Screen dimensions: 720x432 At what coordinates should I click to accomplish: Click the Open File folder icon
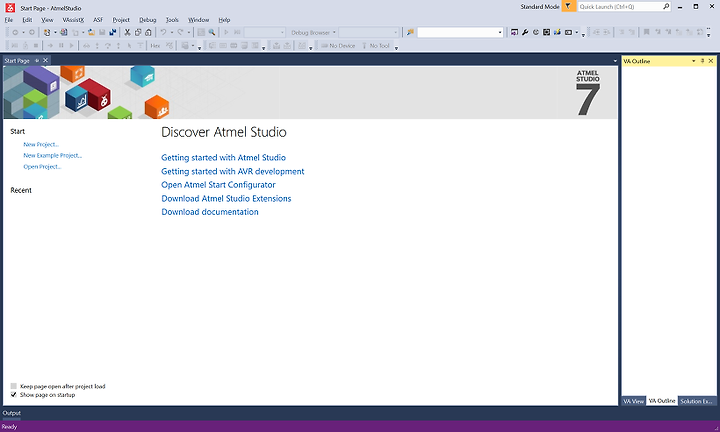(91, 33)
